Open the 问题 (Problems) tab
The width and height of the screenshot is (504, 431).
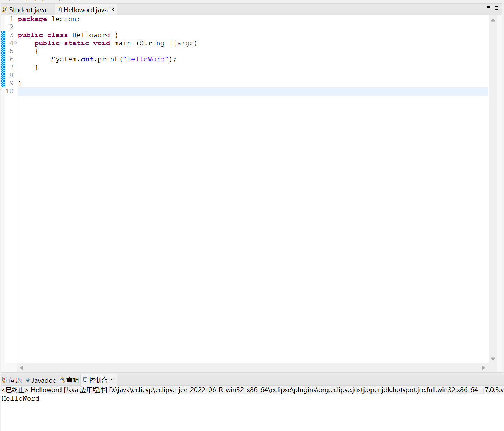click(12, 380)
